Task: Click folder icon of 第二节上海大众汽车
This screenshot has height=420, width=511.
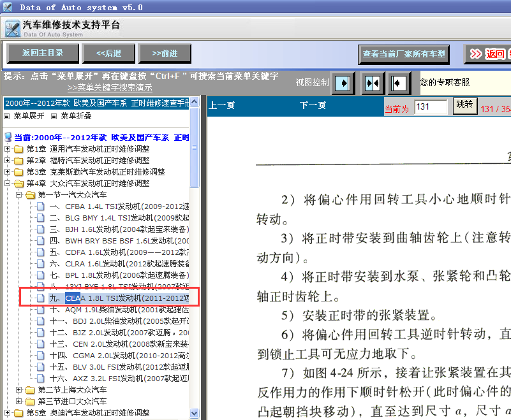Action: coord(30,390)
